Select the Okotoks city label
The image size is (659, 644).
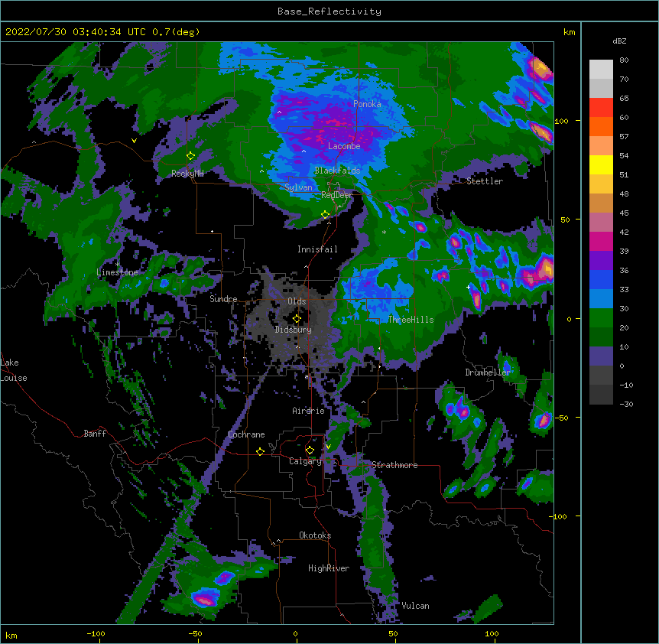click(315, 535)
